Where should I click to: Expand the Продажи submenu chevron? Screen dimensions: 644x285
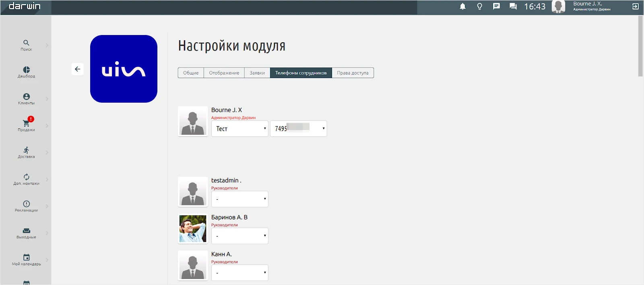coord(47,126)
